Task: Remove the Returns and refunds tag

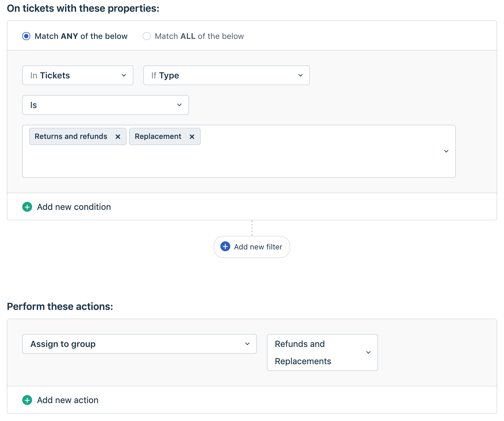Action: (118, 137)
